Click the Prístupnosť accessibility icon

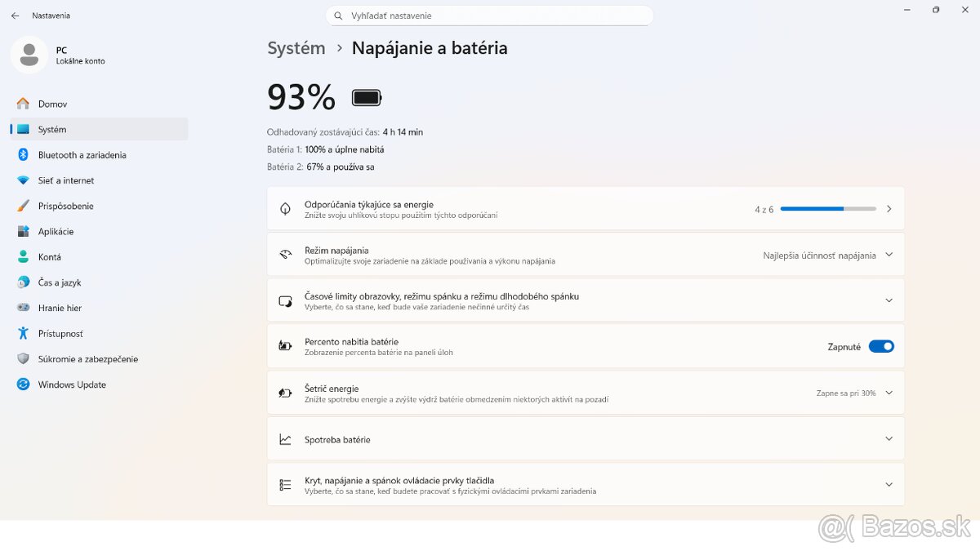[x=23, y=333]
